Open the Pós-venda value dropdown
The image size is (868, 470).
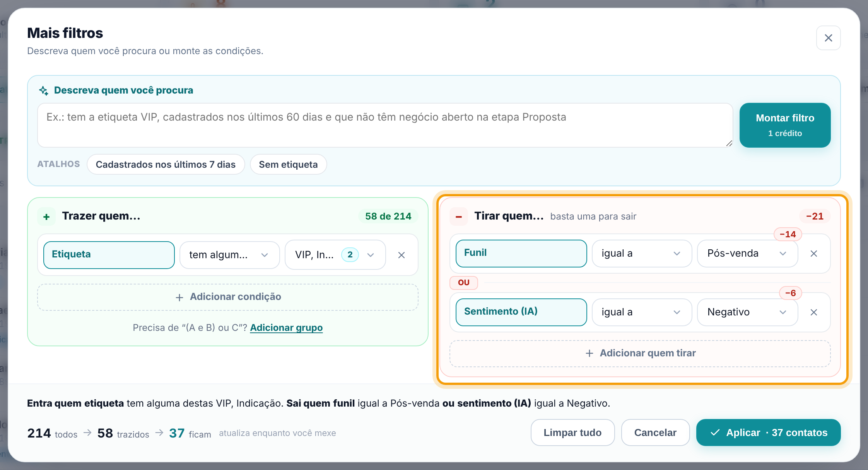(747, 253)
